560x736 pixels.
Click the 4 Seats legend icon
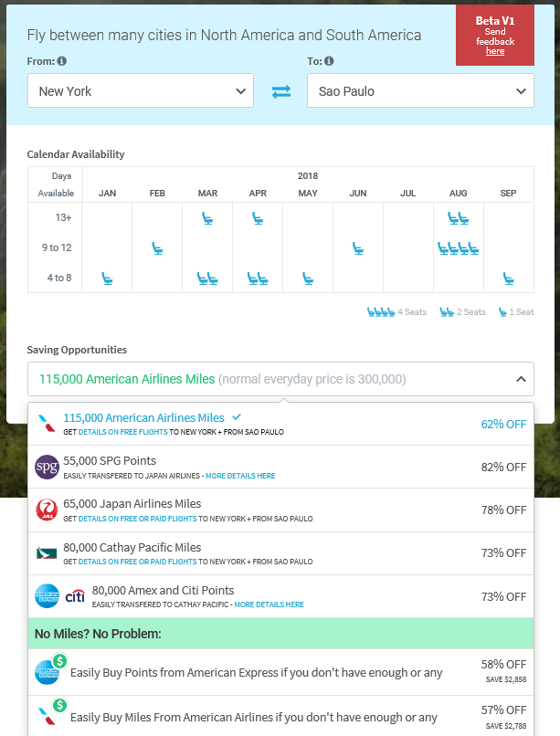(381, 312)
